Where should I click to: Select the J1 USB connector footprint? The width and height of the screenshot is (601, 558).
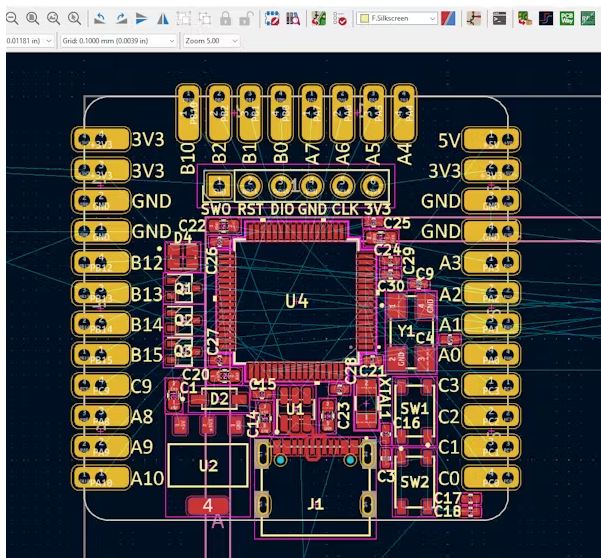click(x=316, y=504)
